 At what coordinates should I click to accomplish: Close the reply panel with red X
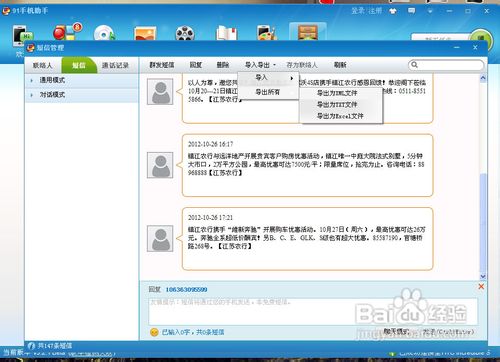[481, 287]
